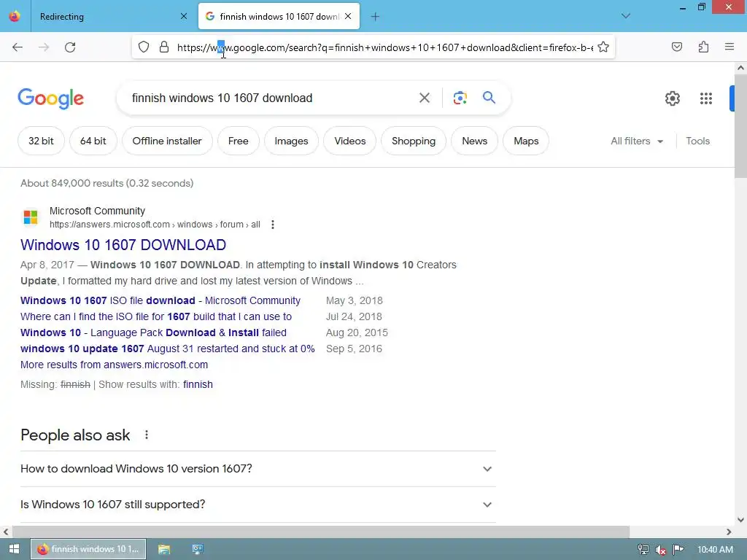Image resolution: width=747 pixels, height=560 pixels.
Task: Search by image with Google Lens icon
Action: click(x=460, y=98)
